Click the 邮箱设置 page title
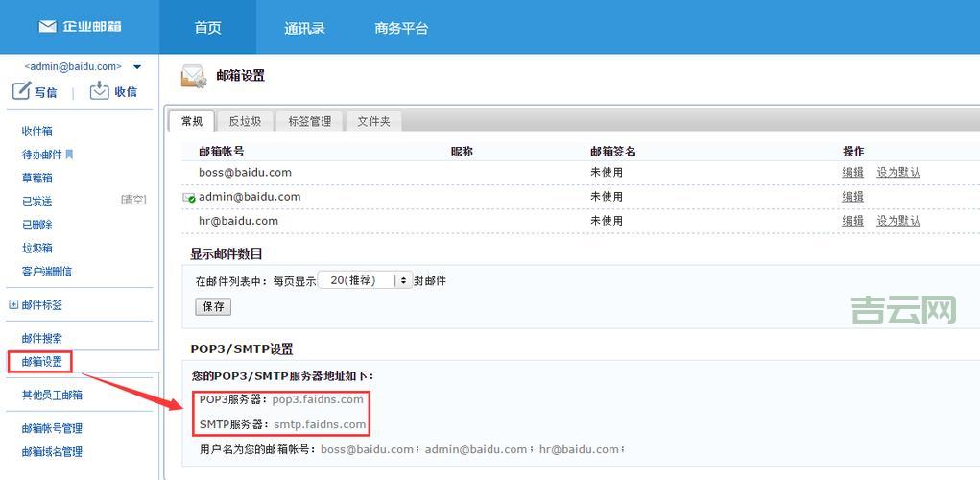 pyautogui.click(x=241, y=76)
